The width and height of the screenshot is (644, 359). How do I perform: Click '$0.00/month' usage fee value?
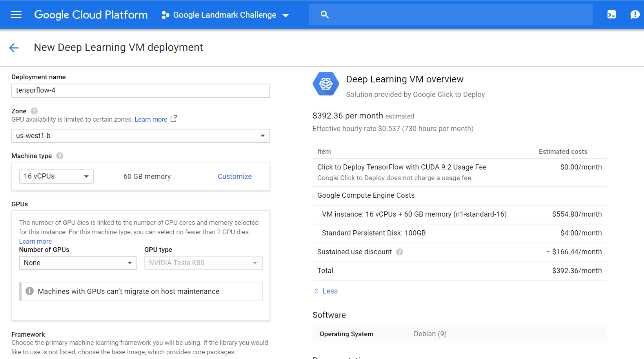click(581, 167)
